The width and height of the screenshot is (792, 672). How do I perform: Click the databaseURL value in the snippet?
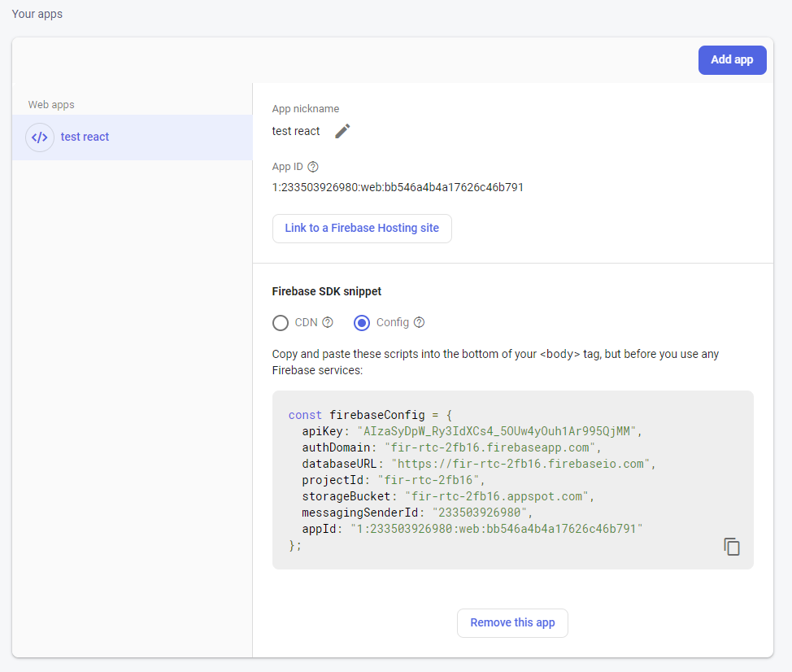(x=520, y=464)
